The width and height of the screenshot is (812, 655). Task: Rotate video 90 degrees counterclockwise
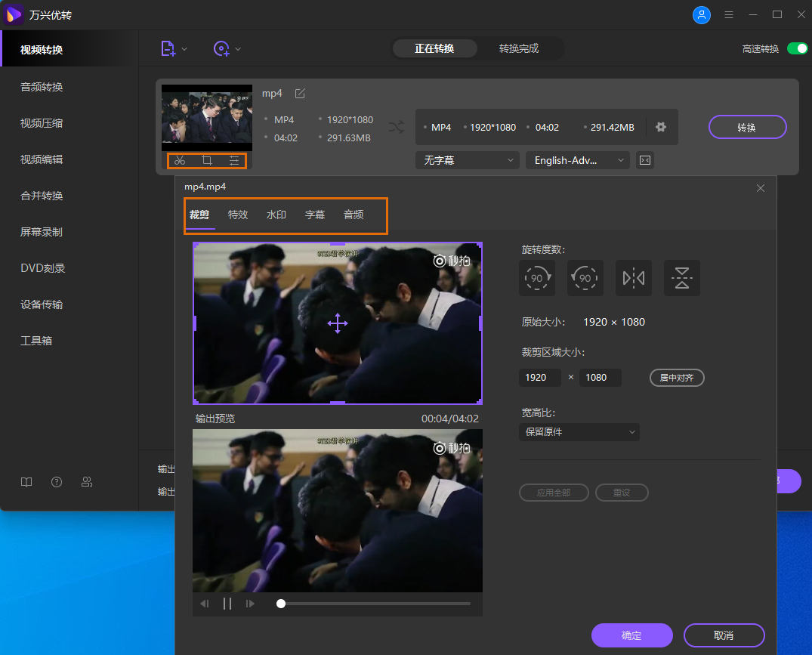585,278
